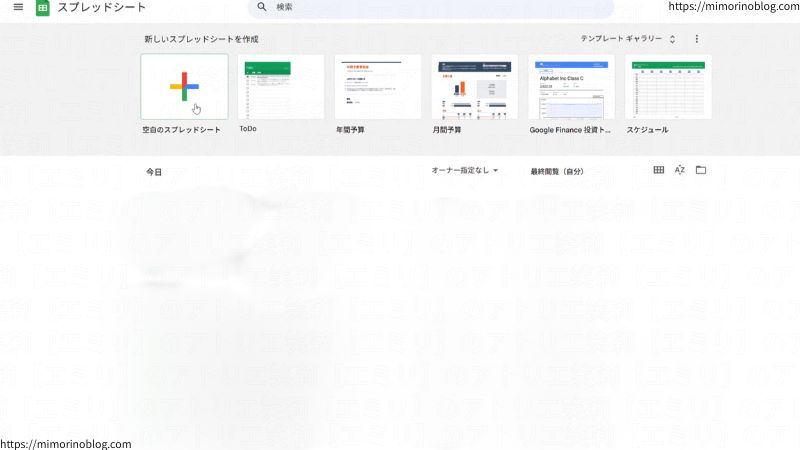Open the file picker folder icon
Screen dimensions: 800x450
[701, 170]
